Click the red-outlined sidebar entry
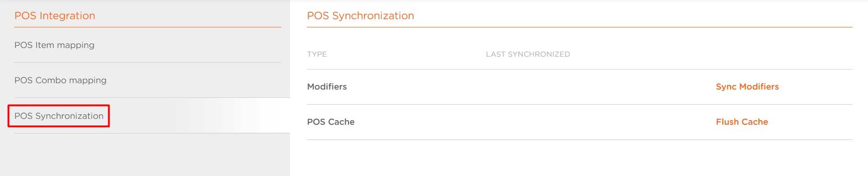Screen dimensions: 868x176 [59, 116]
